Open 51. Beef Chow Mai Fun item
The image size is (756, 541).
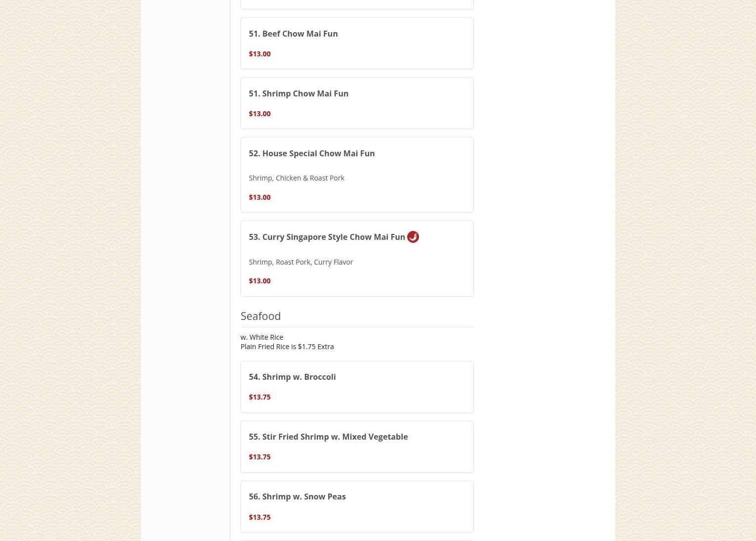[x=357, y=43]
